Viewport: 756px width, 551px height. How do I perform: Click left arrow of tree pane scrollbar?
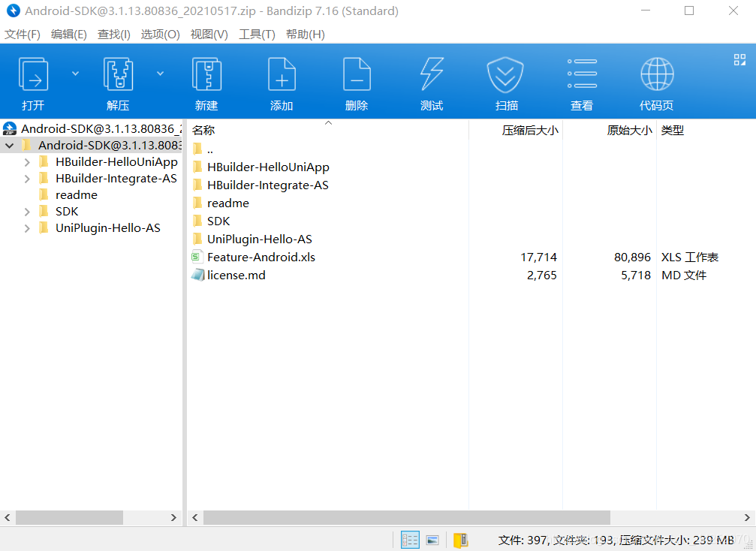[8, 517]
